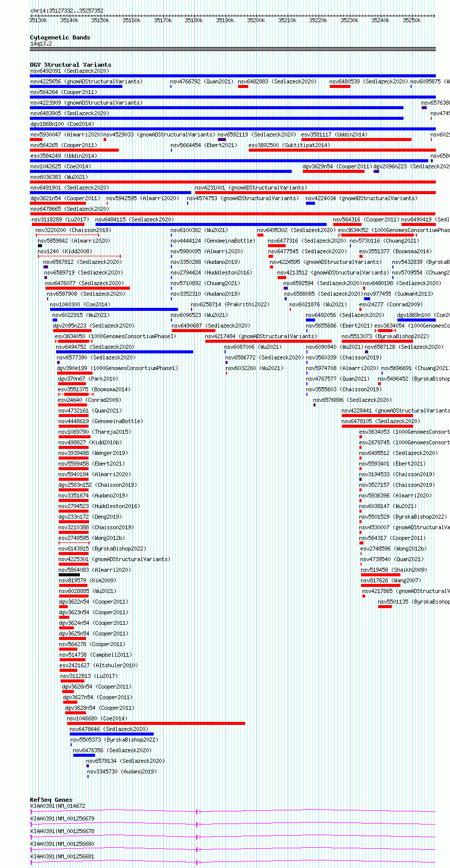
Task: Click the nsv498827 (Kidd2010b) label
Action: point(90,442)
